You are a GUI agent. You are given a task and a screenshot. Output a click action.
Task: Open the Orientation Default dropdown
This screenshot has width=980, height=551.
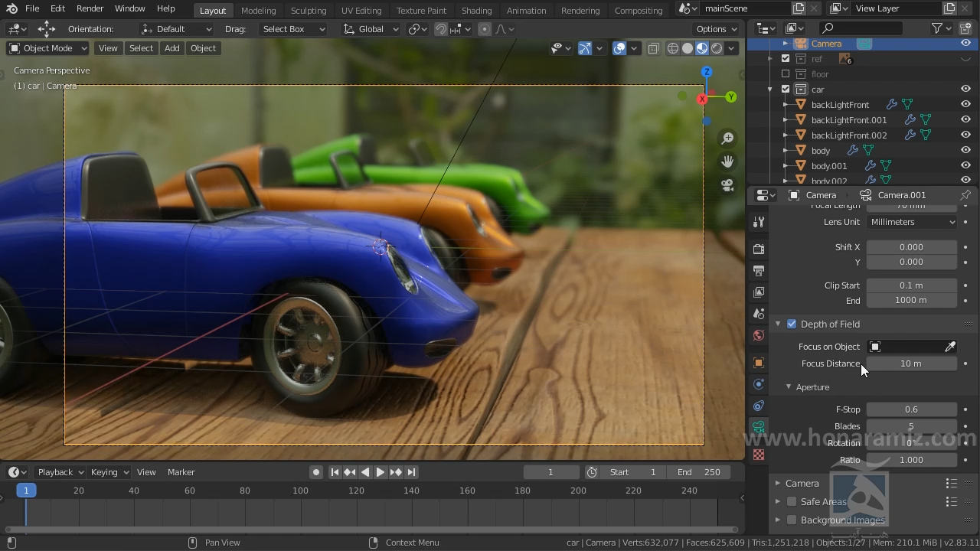coord(176,29)
